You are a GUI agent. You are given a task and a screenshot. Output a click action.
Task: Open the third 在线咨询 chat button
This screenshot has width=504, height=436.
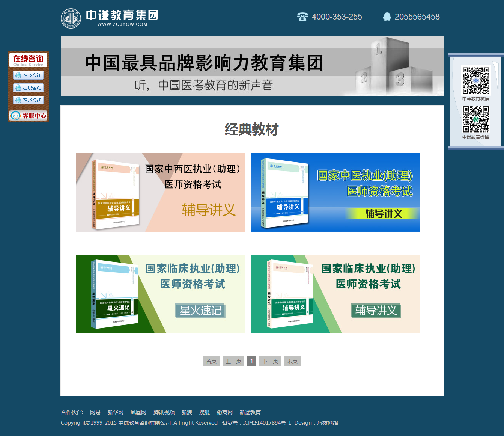coord(29,100)
